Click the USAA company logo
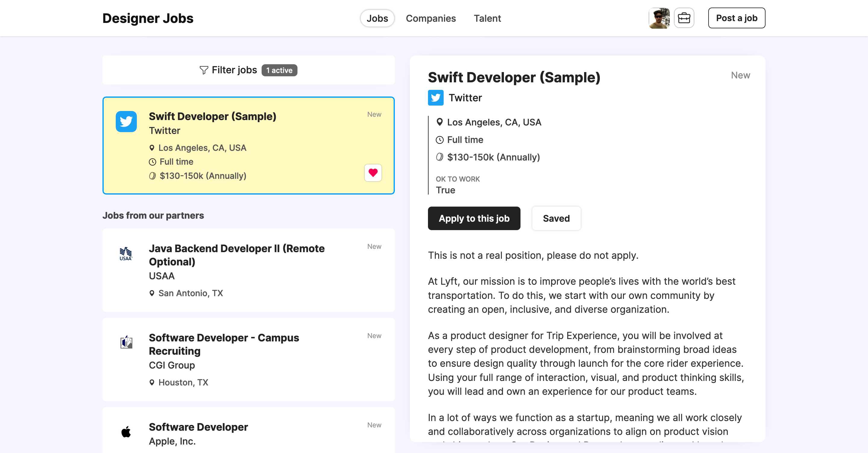This screenshot has height=453, width=868. [x=126, y=254]
